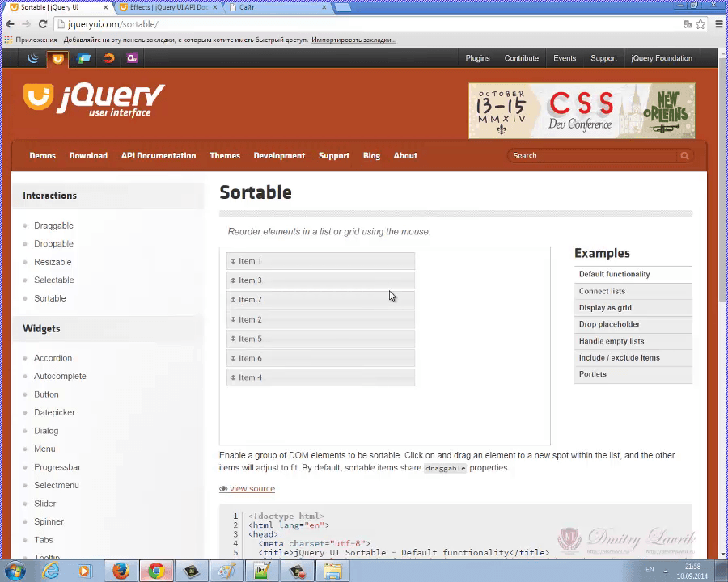The image size is (728, 582).
Task: Open Windows Start button
Action: [15, 571]
